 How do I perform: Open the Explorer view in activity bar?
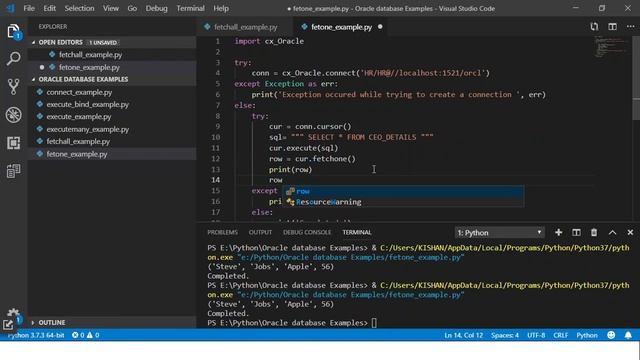click(x=13, y=31)
